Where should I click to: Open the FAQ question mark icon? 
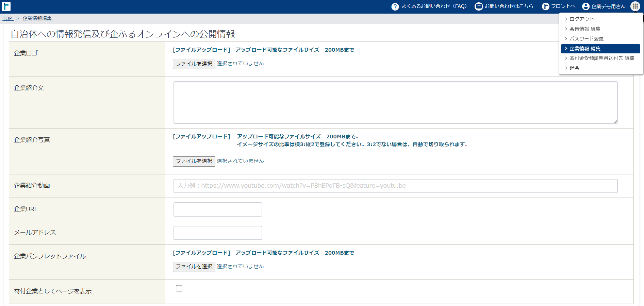click(395, 6)
